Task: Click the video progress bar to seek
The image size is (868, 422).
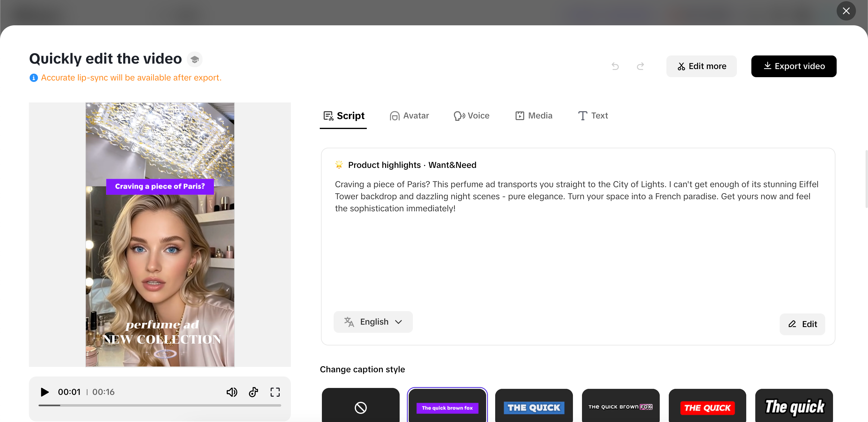Action: click(160, 405)
